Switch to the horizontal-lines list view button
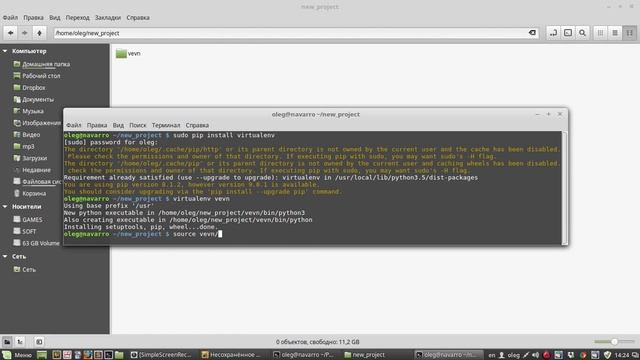640x360 pixels. click(x=615, y=33)
